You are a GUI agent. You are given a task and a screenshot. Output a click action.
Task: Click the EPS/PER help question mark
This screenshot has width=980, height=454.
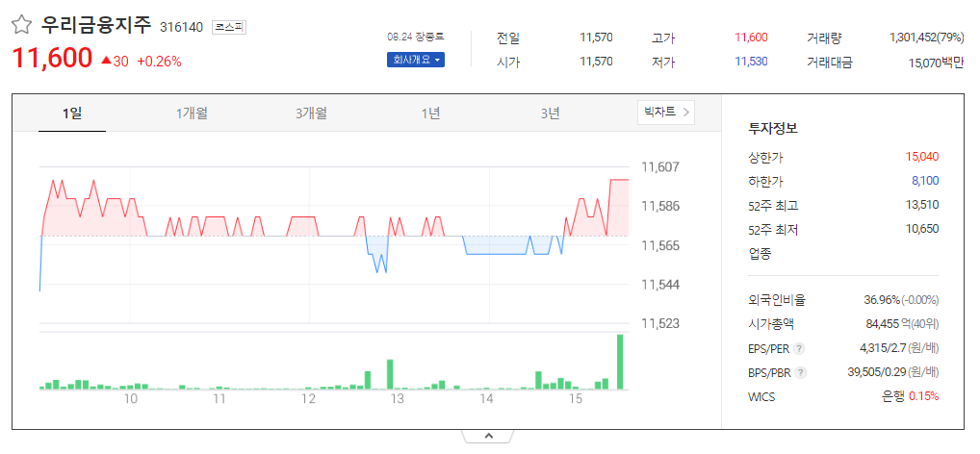click(799, 348)
